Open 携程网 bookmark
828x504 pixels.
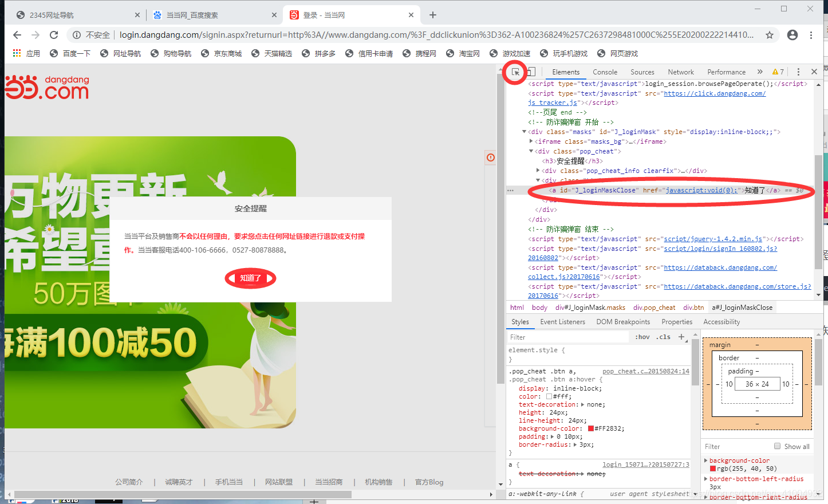[420, 53]
